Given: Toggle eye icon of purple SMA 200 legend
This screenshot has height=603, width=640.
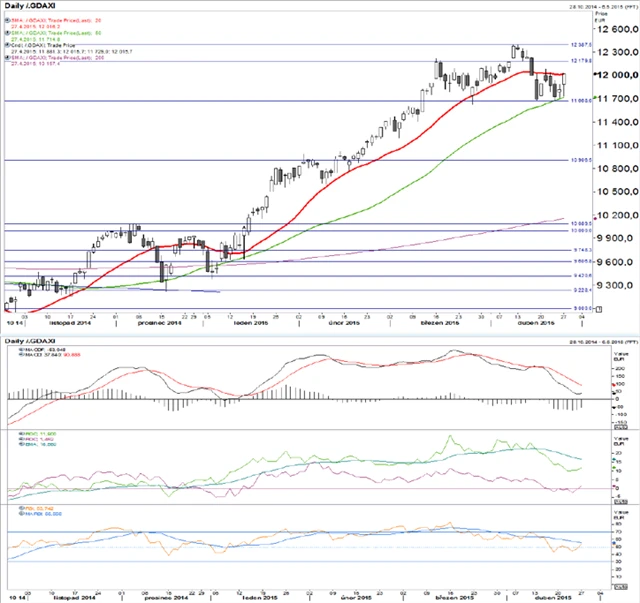Looking at the screenshot, I should tap(7, 58).
